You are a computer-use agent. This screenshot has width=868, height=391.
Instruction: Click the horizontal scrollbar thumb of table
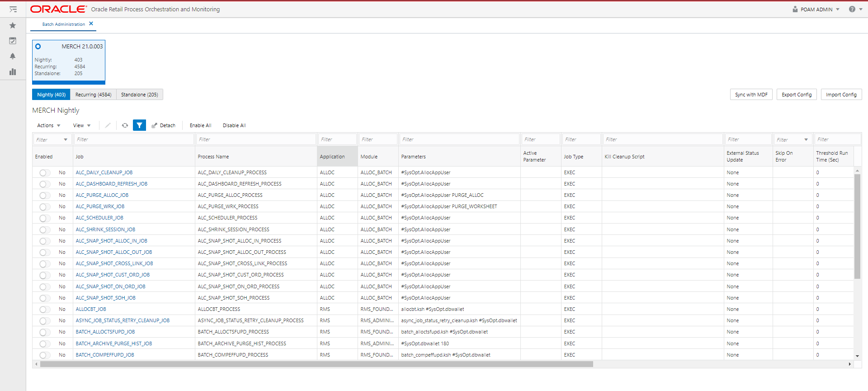coord(316,364)
